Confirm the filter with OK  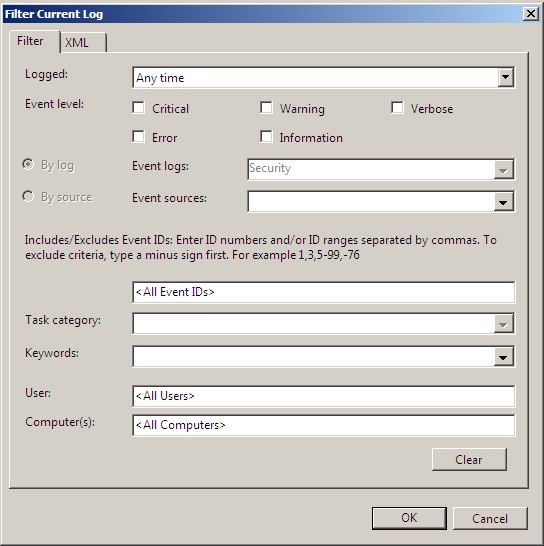tap(409, 518)
